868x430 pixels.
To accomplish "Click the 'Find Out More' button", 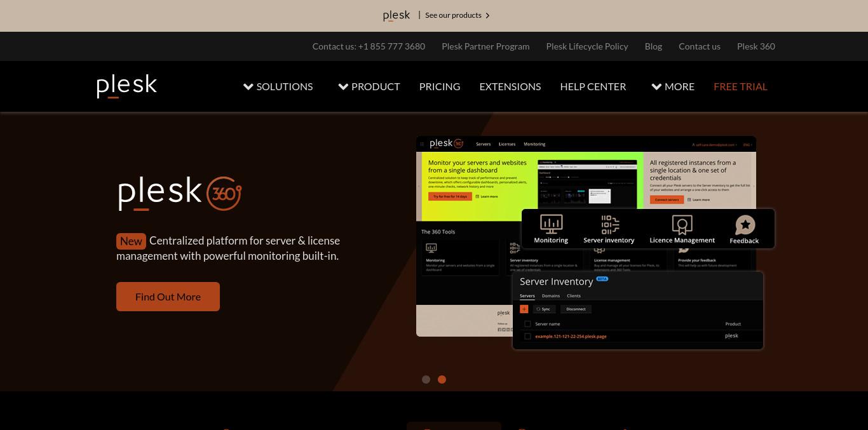I will pyautogui.click(x=168, y=297).
